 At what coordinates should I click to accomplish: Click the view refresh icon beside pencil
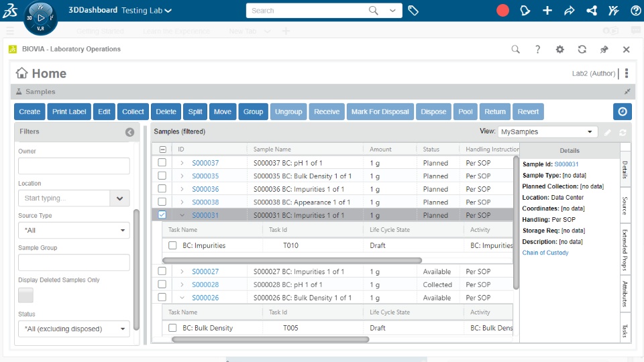623,132
